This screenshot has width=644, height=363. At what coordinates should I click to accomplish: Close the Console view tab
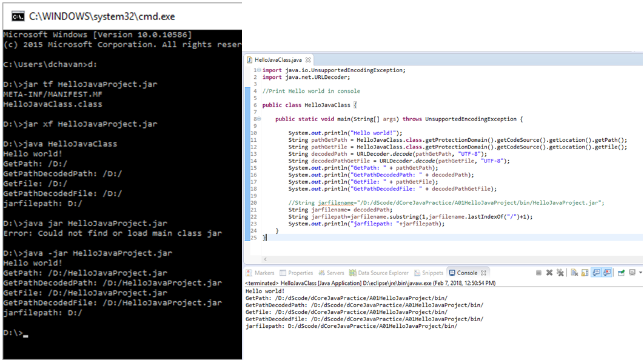(483, 273)
